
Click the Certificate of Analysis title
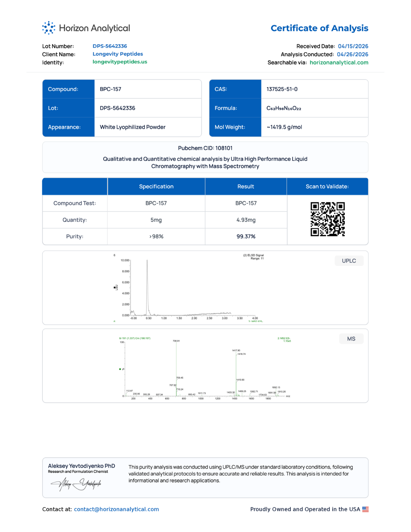(x=319, y=28)
